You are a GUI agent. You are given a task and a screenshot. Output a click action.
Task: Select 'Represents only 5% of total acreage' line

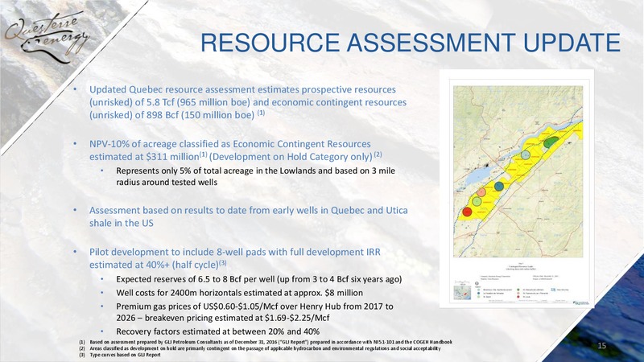coord(255,171)
